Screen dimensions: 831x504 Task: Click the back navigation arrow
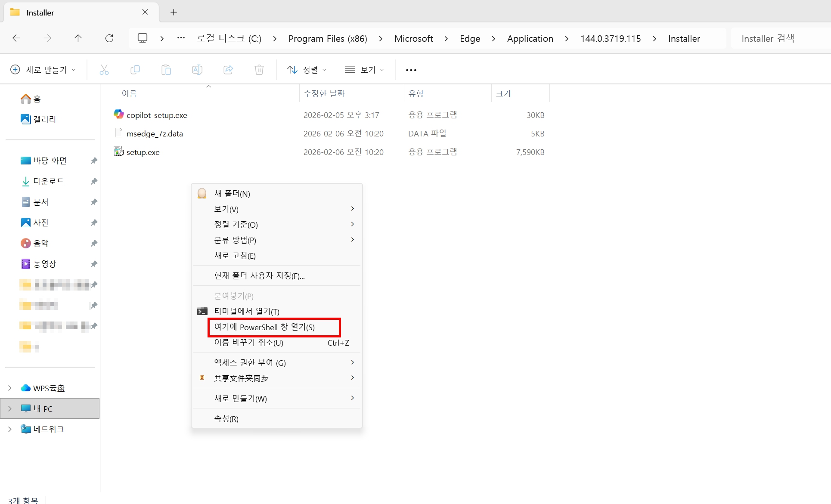point(16,38)
